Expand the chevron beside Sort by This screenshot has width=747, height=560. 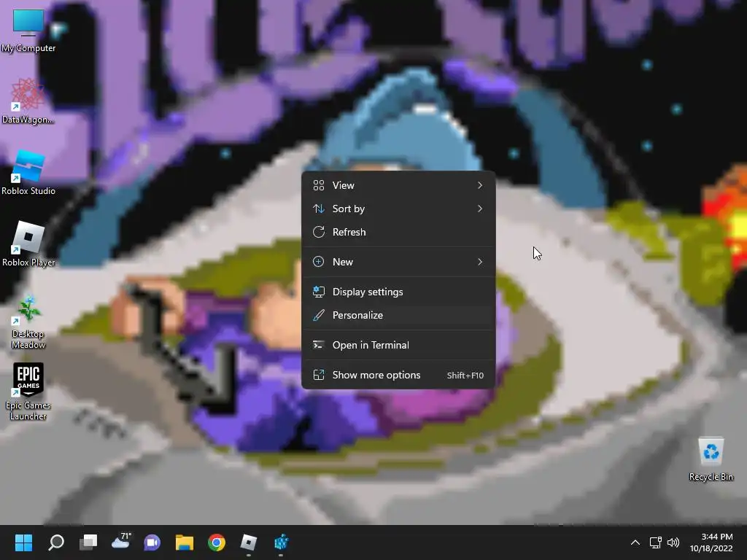click(x=480, y=209)
